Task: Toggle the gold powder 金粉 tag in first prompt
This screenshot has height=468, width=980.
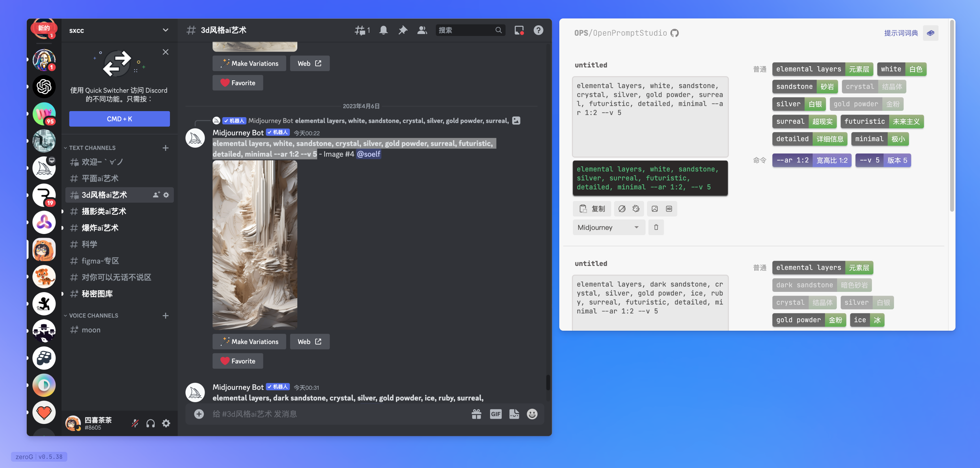Action: pos(866,104)
